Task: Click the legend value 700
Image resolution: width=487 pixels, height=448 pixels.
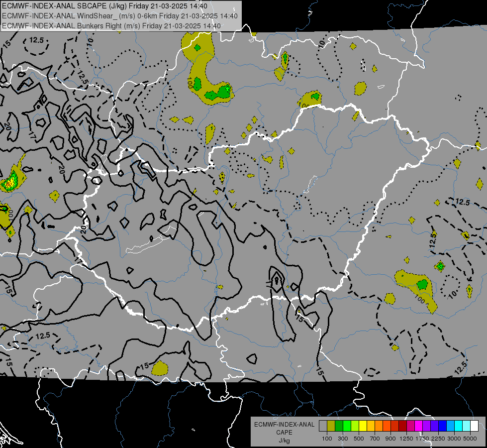Action: point(375,439)
